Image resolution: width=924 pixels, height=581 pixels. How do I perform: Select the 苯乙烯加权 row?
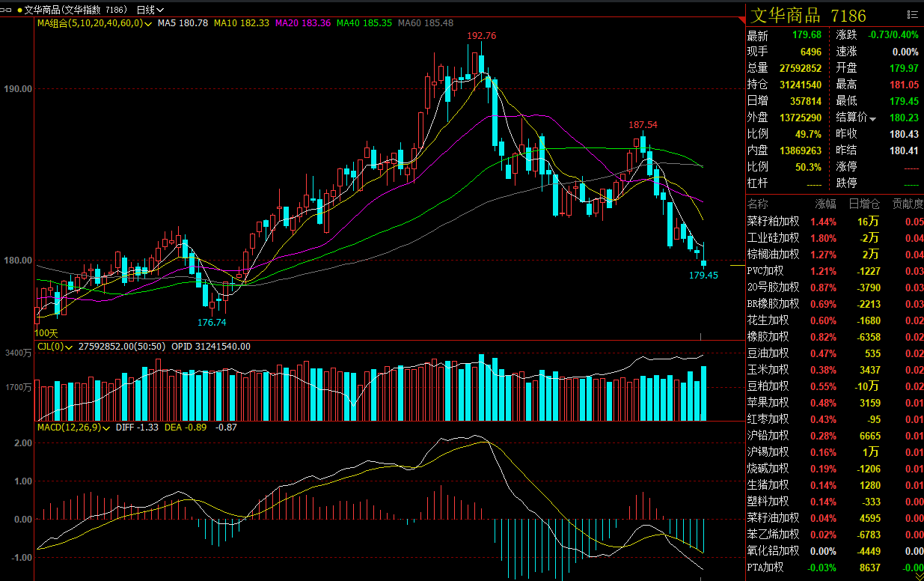point(835,535)
